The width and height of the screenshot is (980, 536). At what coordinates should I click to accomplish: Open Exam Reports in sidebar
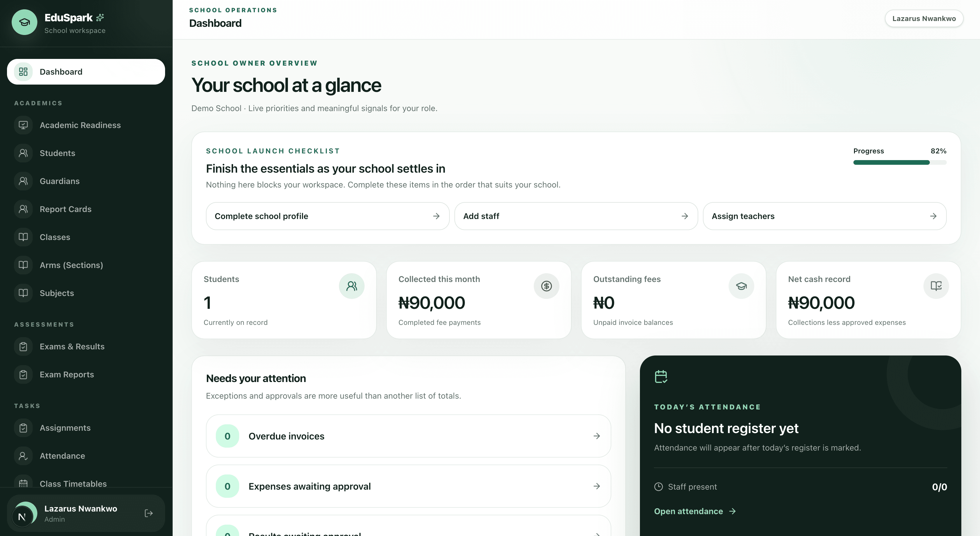[86, 375]
